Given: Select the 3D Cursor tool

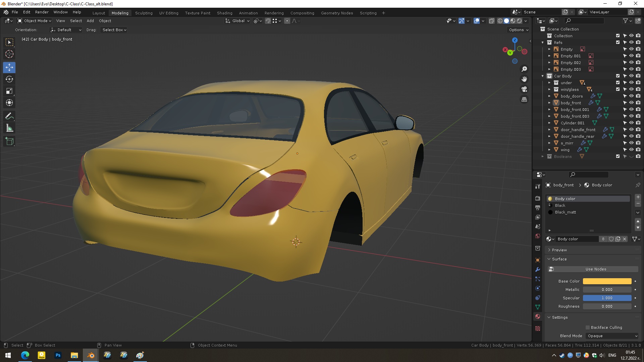Looking at the screenshot, I should coord(9,54).
